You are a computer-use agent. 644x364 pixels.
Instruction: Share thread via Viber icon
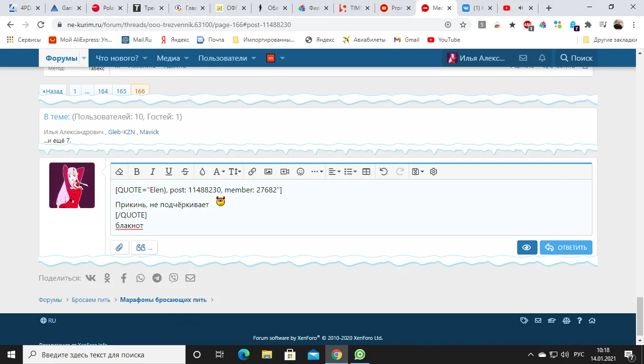point(173,278)
